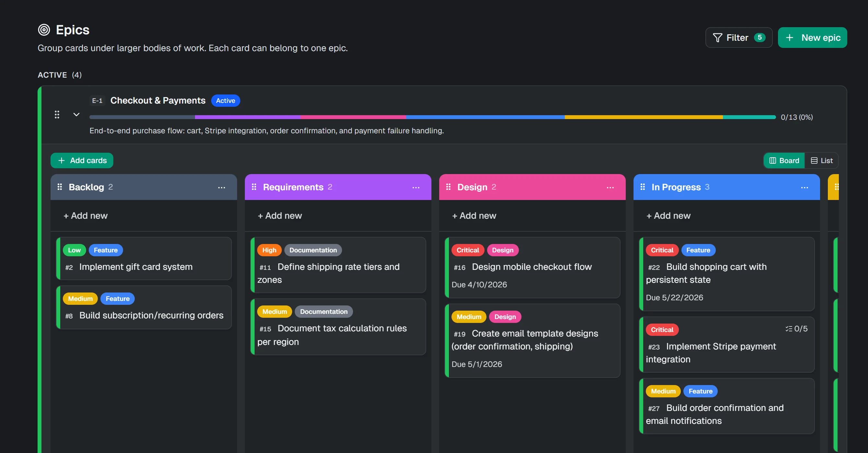The image size is (868, 453).
Task: Collapse the Checkout & Payments epic
Action: tap(76, 115)
